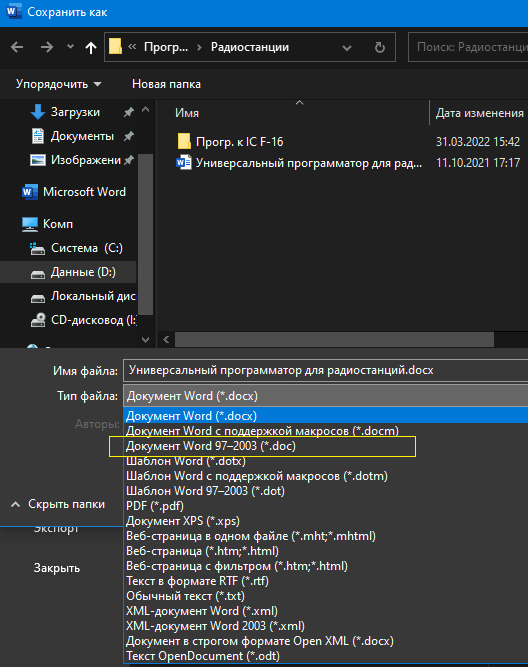The width and height of the screenshot is (528, 667).
Task: Click the pin icon next to Загрузки
Action: [x=128, y=112]
